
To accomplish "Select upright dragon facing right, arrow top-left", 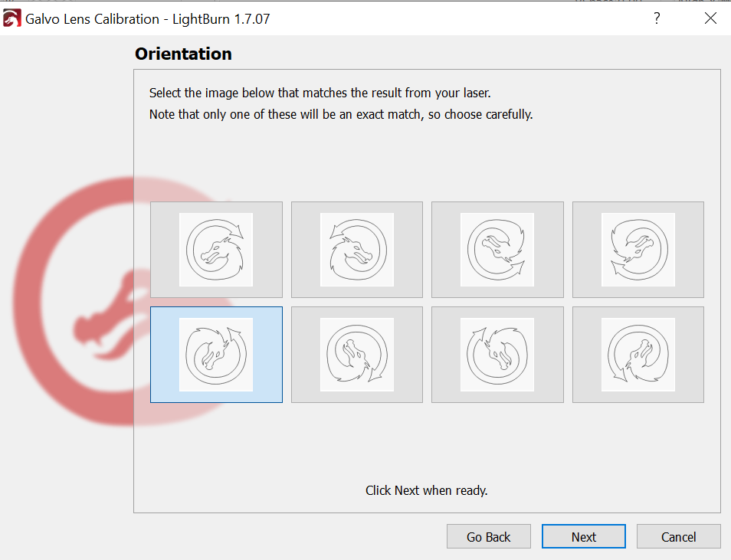I will [357, 250].
